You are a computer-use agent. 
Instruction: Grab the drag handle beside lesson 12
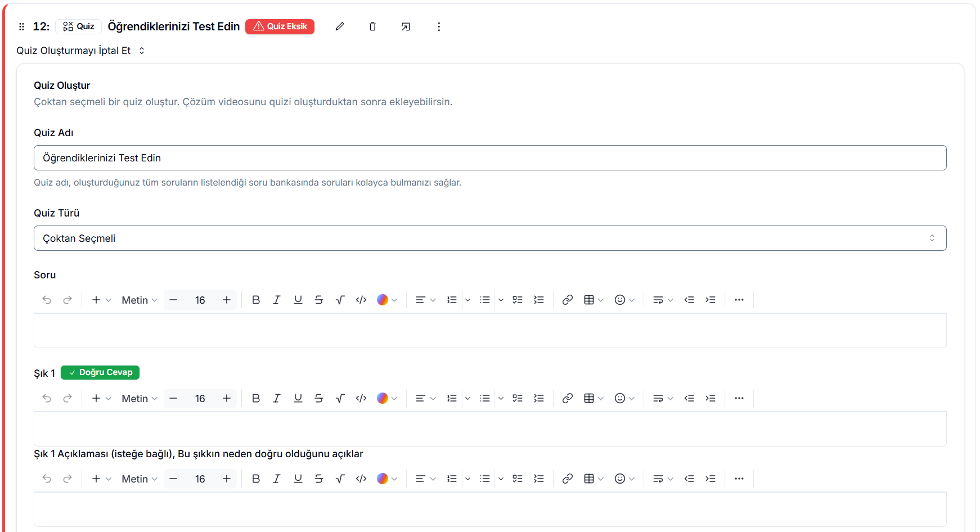21,26
